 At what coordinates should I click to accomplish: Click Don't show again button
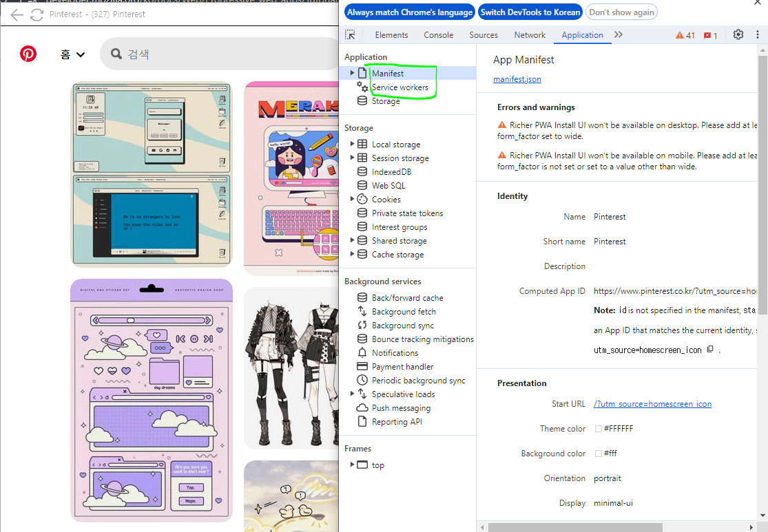621,12
